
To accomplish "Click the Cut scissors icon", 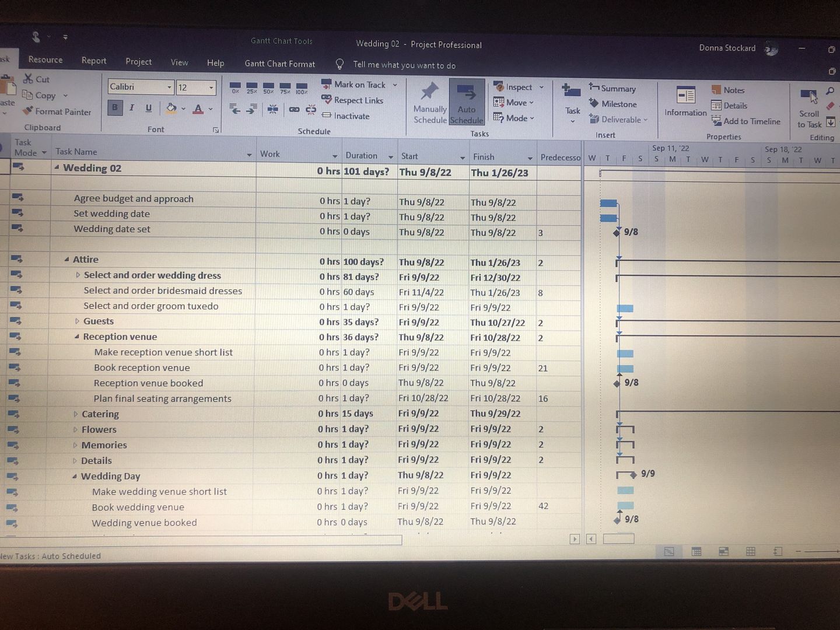I will point(28,79).
